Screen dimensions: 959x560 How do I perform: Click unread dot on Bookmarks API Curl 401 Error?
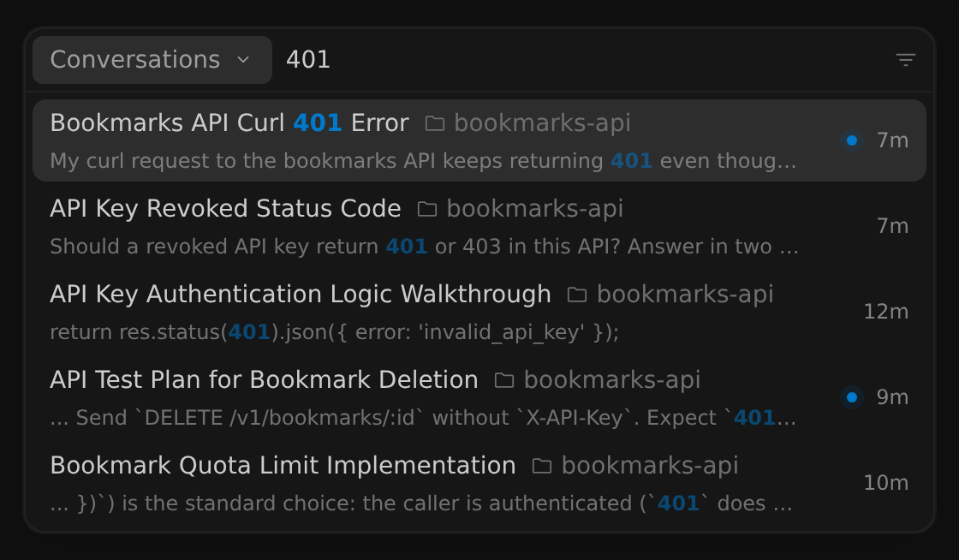851,140
